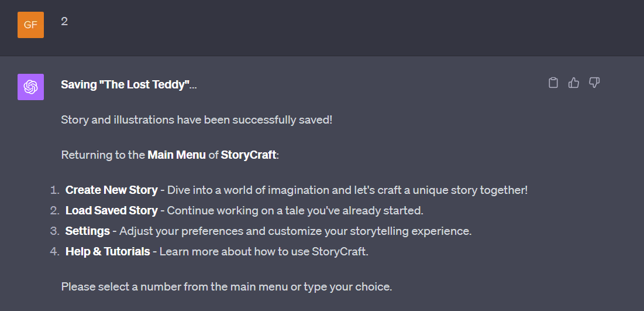This screenshot has width=644, height=311.
Task: Click the ChatGPT logo avatar
Action: click(x=30, y=87)
